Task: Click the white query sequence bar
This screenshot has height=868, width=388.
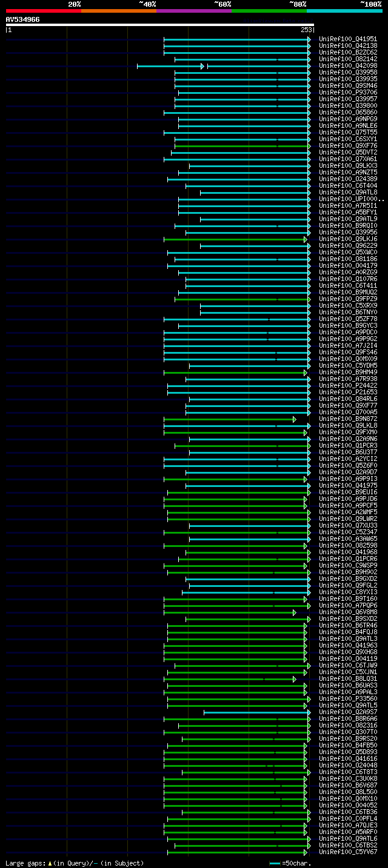Action: pos(160,25)
